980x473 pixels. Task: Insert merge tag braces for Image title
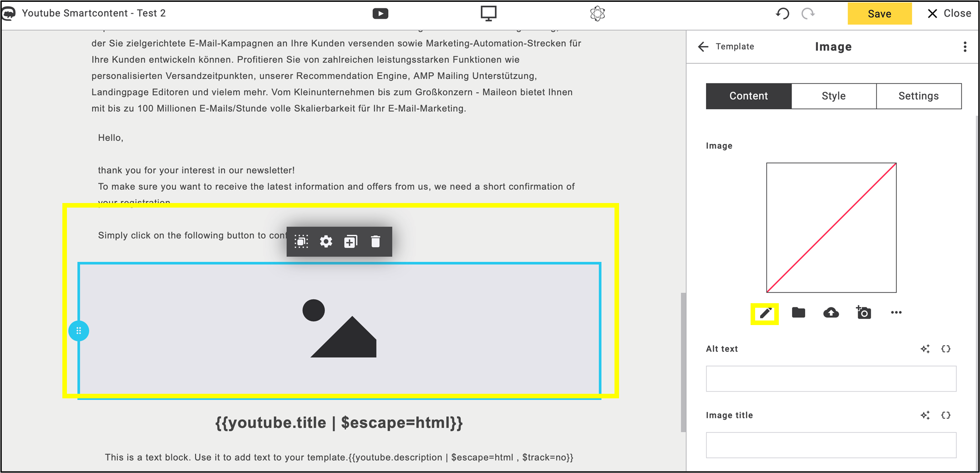point(946,416)
